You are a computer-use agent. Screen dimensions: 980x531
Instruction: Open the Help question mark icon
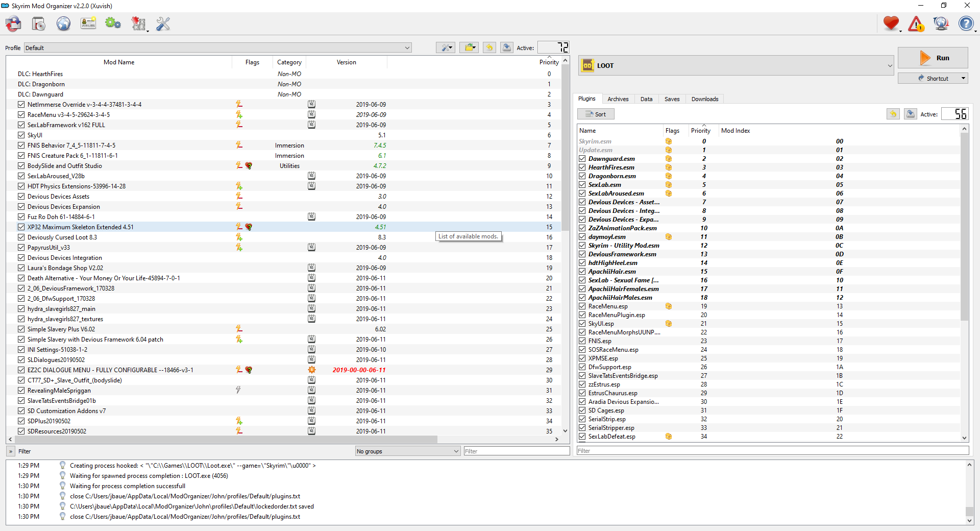pyautogui.click(x=966, y=23)
